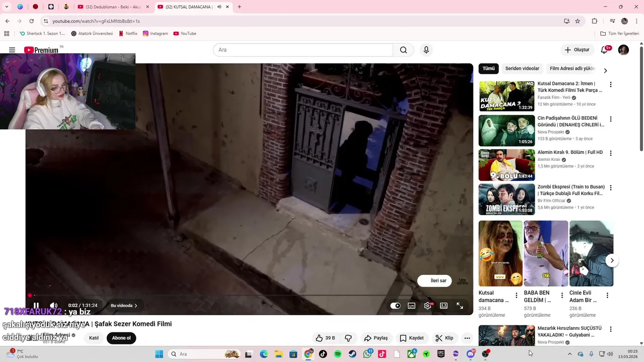
Task: Toggle the autoplay switch in player
Action: point(395,305)
